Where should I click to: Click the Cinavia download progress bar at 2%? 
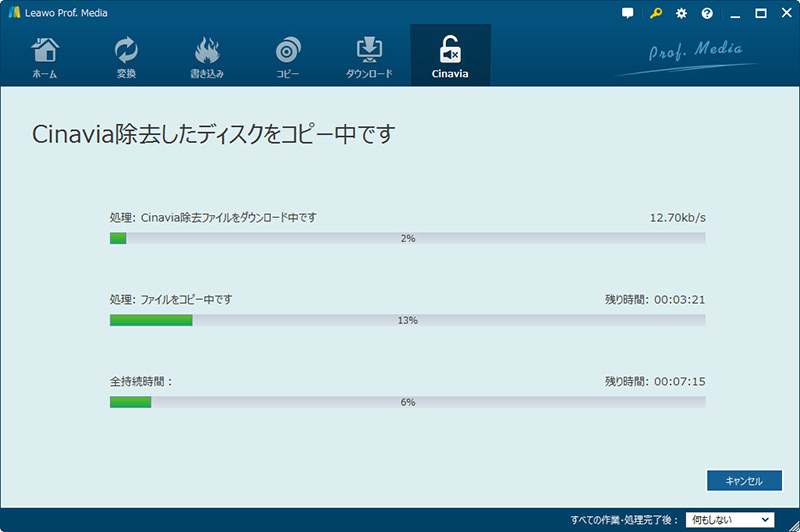point(408,238)
